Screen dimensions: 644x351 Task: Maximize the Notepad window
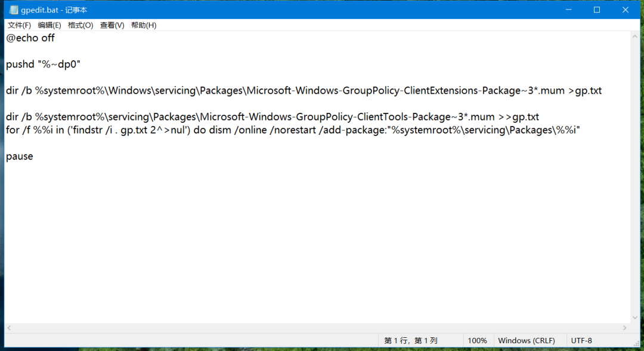click(596, 10)
